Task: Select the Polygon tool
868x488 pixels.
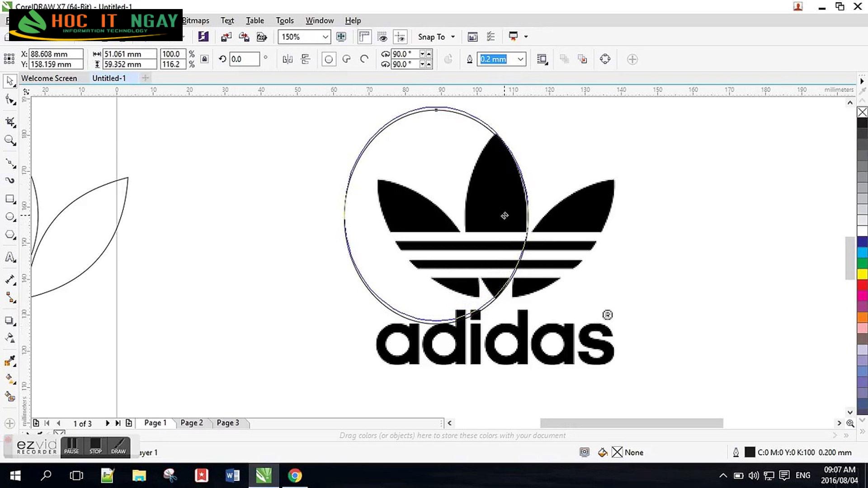Action: [x=9, y=235]
